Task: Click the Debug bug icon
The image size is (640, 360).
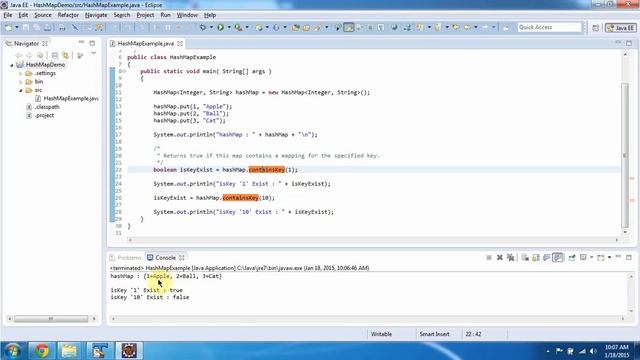Action: 203,27
